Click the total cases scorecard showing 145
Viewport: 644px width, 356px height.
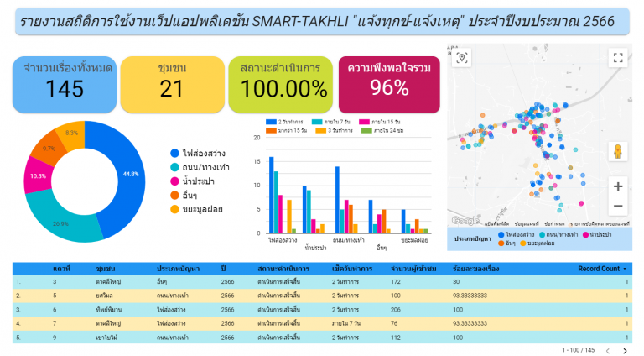65,84
